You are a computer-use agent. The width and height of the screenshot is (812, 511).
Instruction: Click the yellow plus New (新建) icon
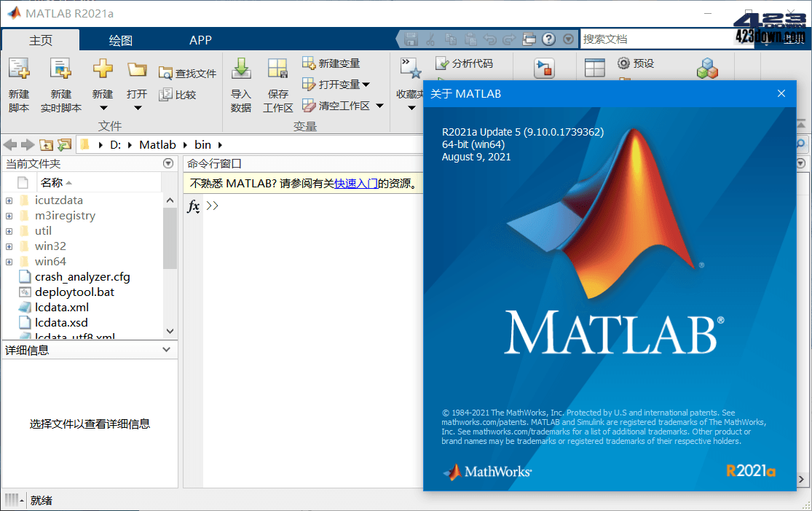(x=103, y=68)
